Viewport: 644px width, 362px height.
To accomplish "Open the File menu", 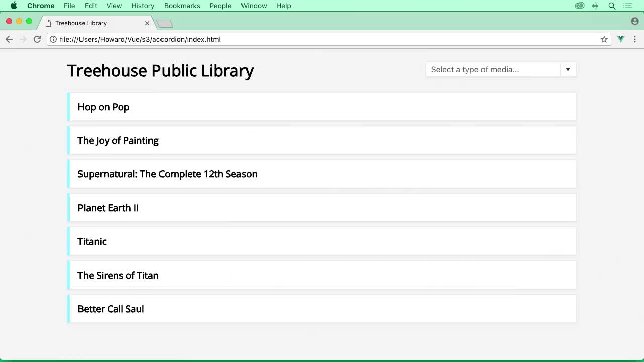I will [69, 6].
